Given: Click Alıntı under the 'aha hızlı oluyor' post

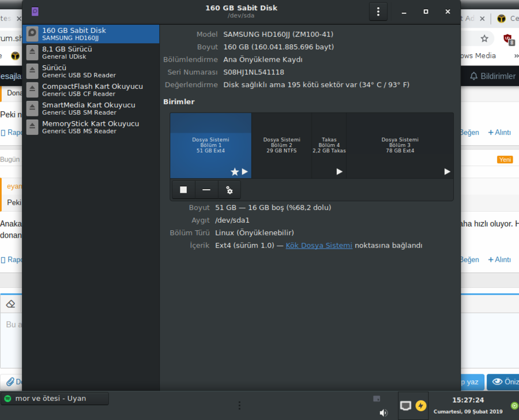Looking at the screenshot, I should pos(499,260).
